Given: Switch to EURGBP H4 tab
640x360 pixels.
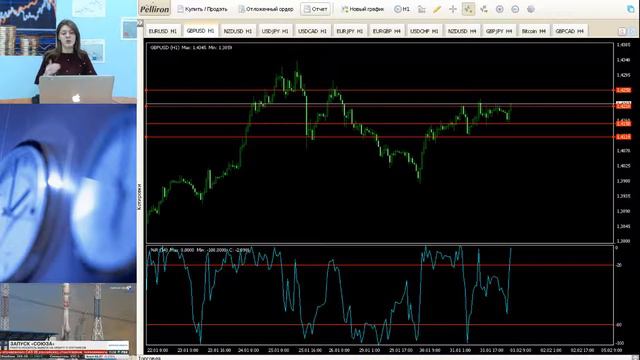Looking at the screenshot, I should pos(387,31).
